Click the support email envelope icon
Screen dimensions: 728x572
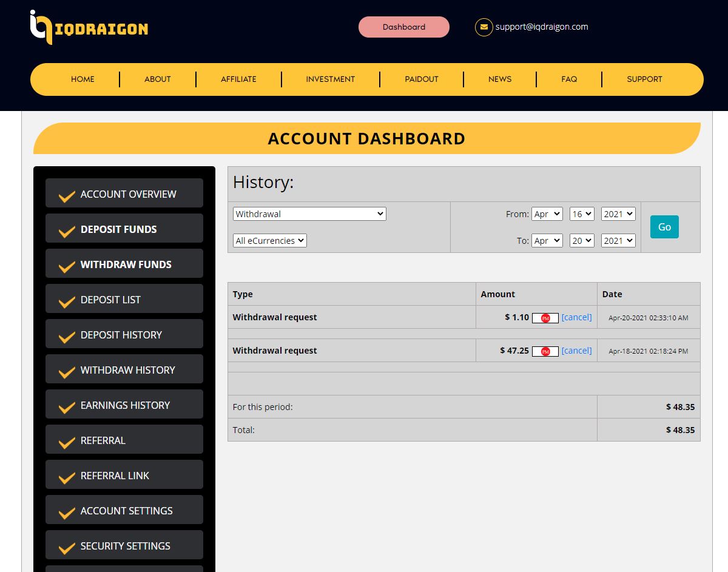(x=484, y=27)
